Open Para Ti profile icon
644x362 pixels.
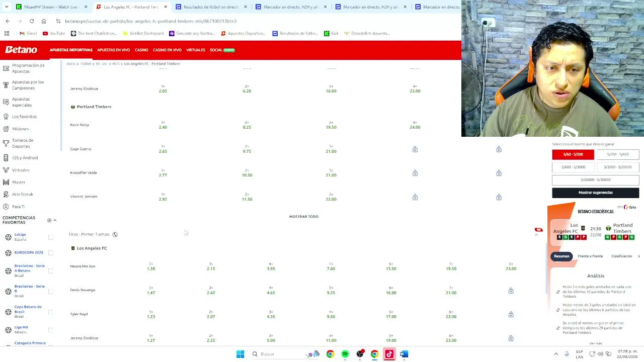pos(6,207)
